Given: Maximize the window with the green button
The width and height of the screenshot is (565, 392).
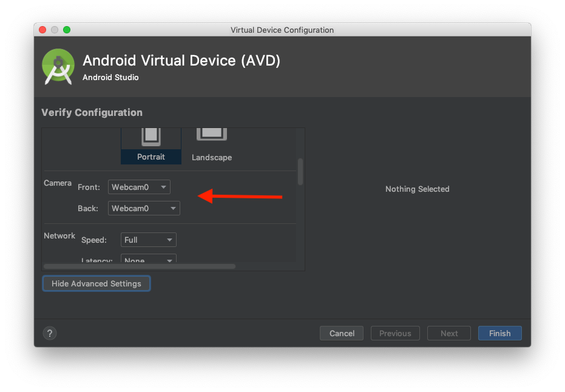Looking at the screenshot, I should tap(67, 30).
